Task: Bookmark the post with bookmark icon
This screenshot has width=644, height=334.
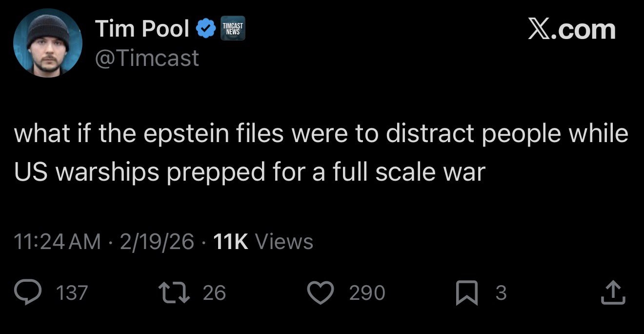Action: point(465,293)
